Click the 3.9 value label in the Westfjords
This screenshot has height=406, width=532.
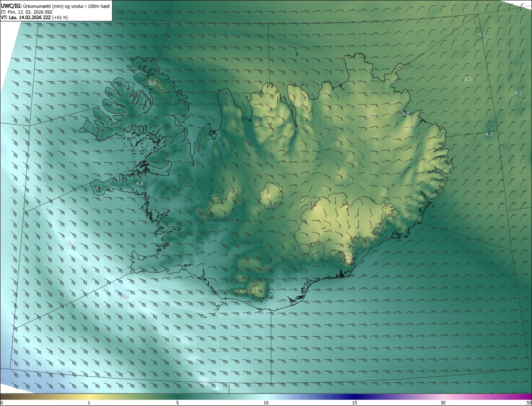point(152,83)
